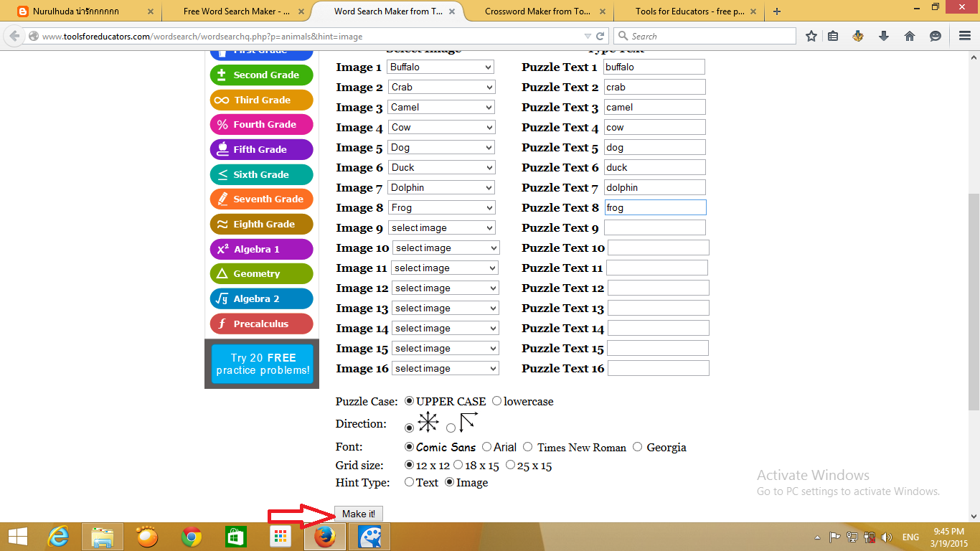
Task: Open the Firefox hamburger menu icon
Action: click(x=963, y=35)
